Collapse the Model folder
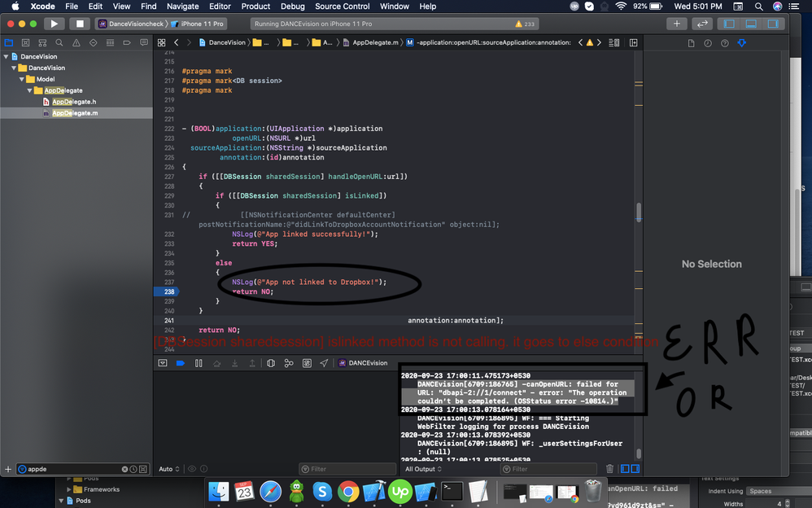 click(30, 79)
